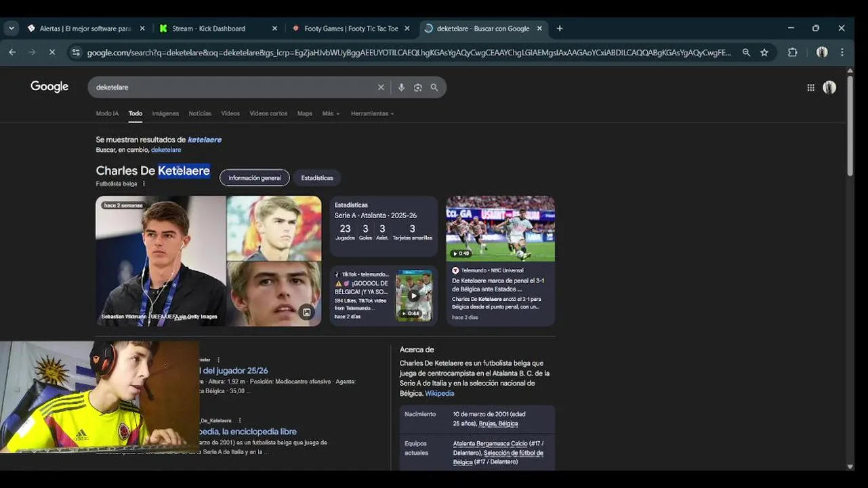Open the Extensions puzzle icon
868x488 pixels.
tap(792, 52)
